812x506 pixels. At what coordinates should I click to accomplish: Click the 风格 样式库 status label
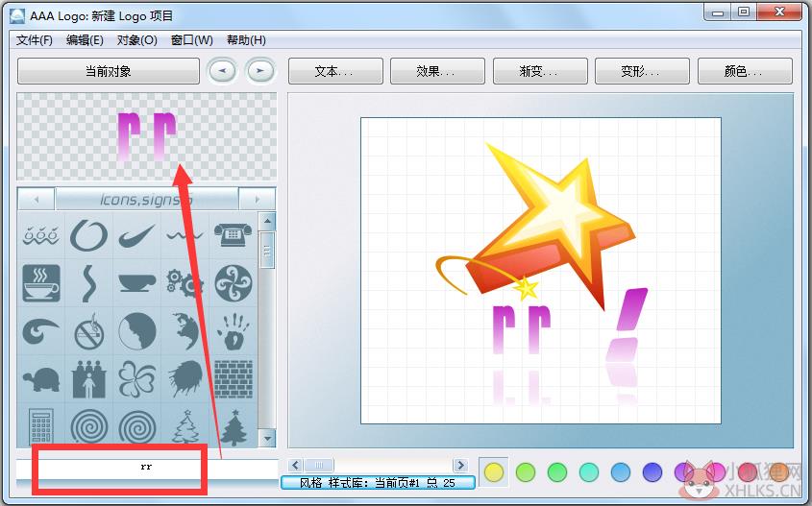378,483
